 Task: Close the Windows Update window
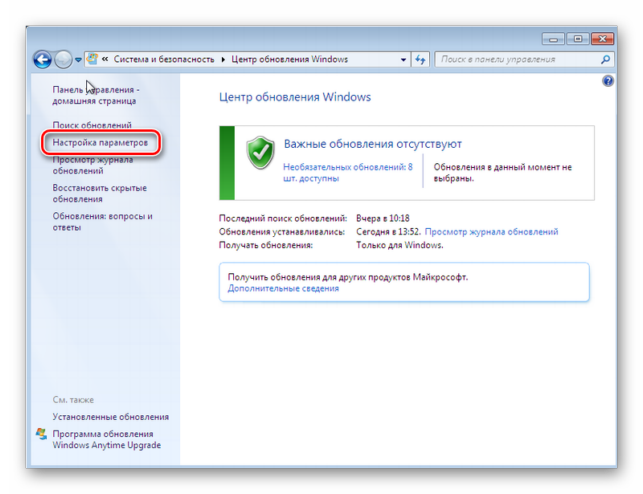click(602, 39)
